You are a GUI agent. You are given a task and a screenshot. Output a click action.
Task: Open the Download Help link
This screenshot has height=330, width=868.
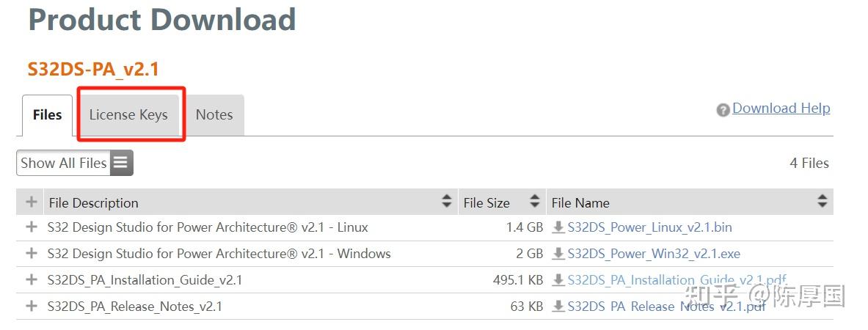[x=781, y=109]
